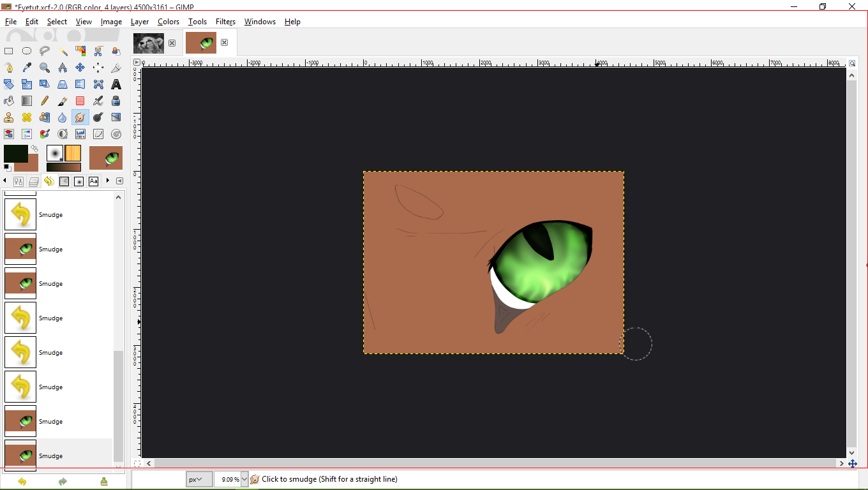Select the Measure compass tool
This screenshot has height=490, width=868.
click(x=63, y=68)
